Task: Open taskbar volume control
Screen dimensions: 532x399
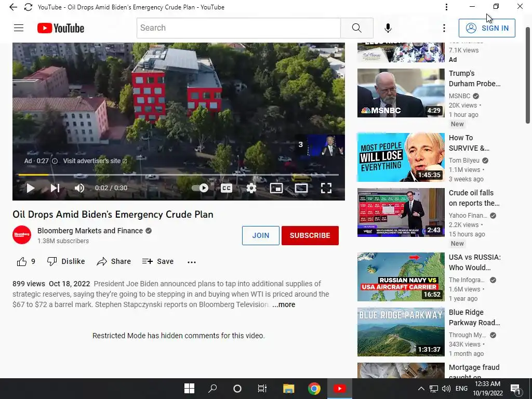Action: (x=446, y=389)
